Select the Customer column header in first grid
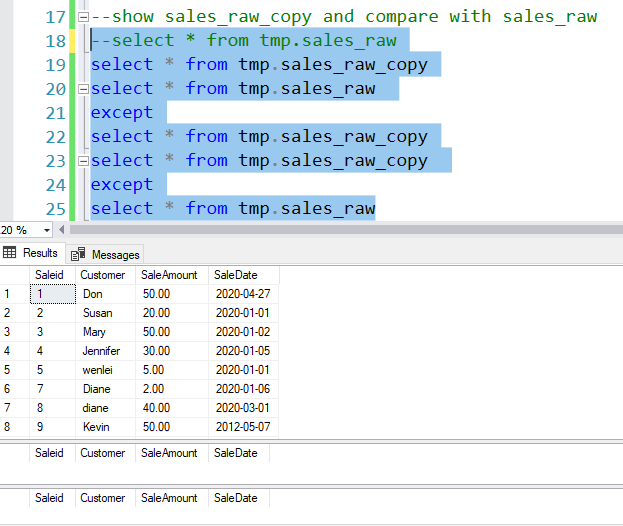623x526 pixels. (x=105, y=275)
